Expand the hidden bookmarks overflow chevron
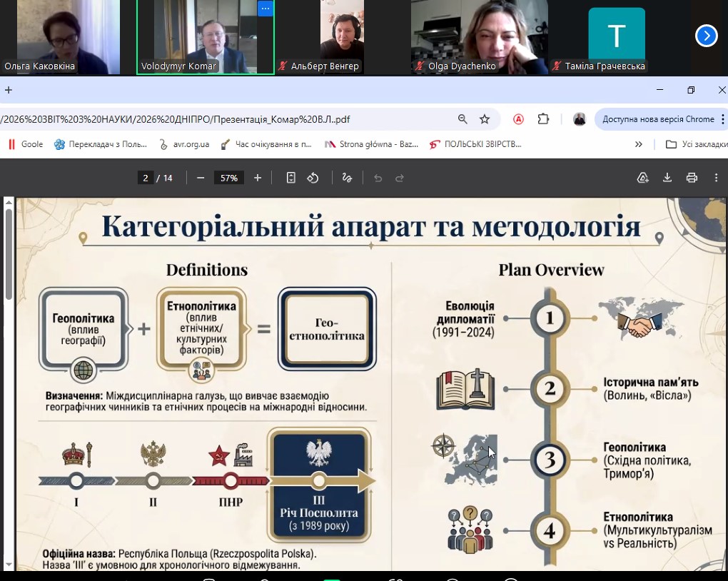Screen dimensions: 728x581 tap(639, 144)
